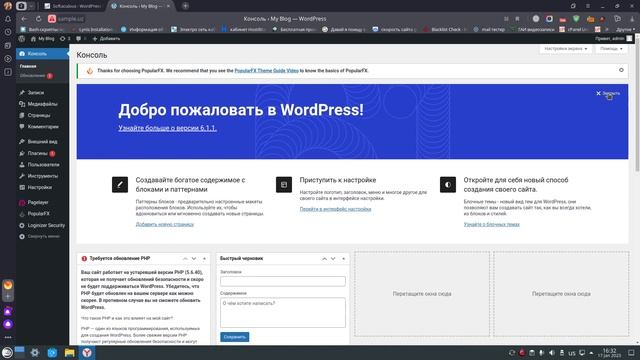Screen dimensions: 640x360
Task: Move Быстрый черновик widget up
Action: [324, 259]
